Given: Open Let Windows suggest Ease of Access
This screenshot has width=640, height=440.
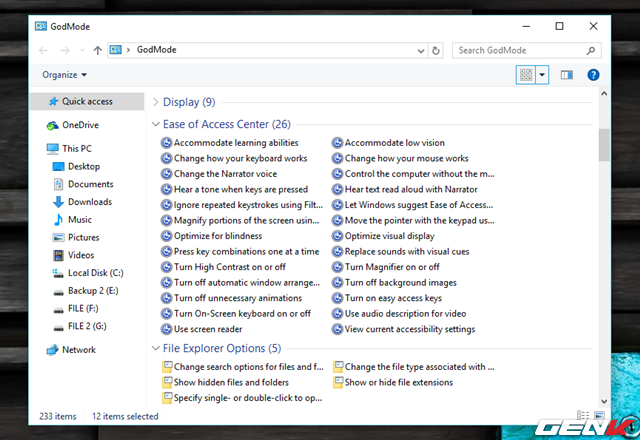Looking at the screenshot, I should click(x=413, y=205).
